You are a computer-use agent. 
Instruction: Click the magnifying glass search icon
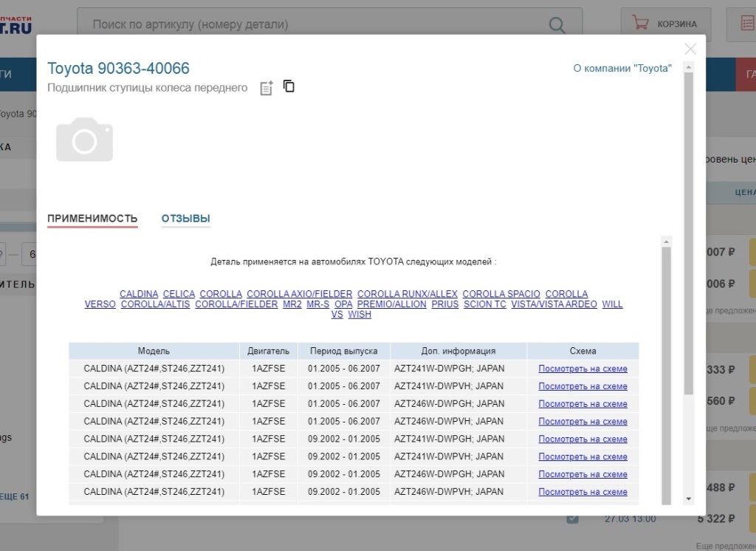pyautogui.click(x=557, y=25)
